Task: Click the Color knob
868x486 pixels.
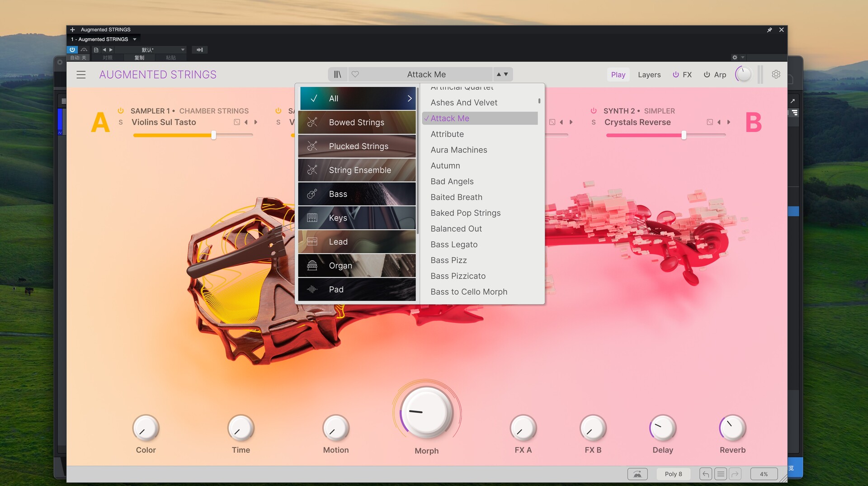Action: click(x=146, y=428)
